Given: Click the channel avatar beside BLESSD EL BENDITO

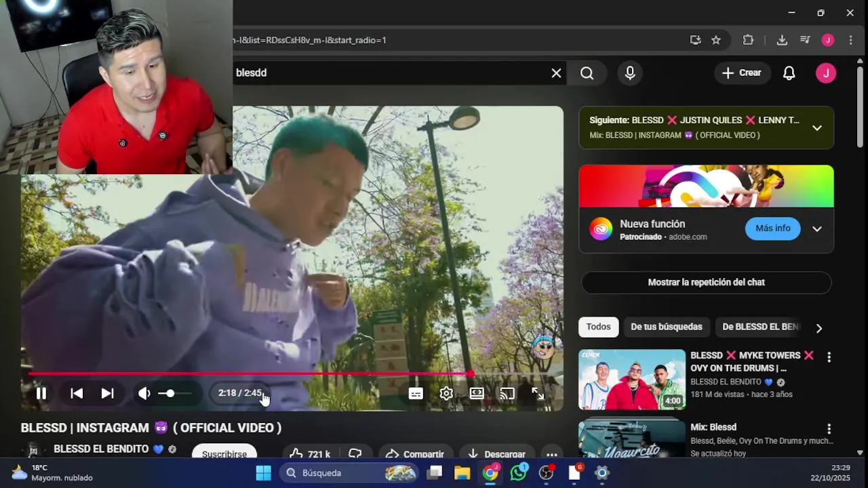Looking at the screenshot, I should coord(33,451).
